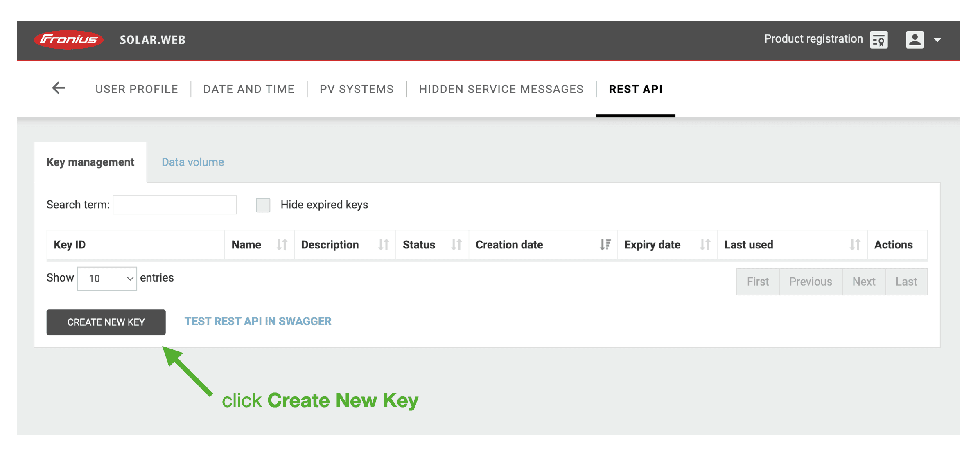
Task: Sort by Last used sort icon
Action: [854, 245]
